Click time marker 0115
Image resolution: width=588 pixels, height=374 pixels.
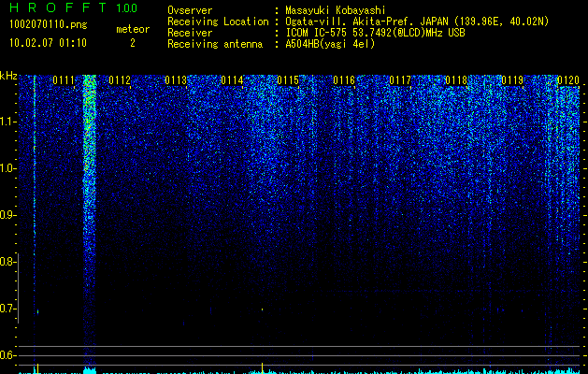click(288, 79)
